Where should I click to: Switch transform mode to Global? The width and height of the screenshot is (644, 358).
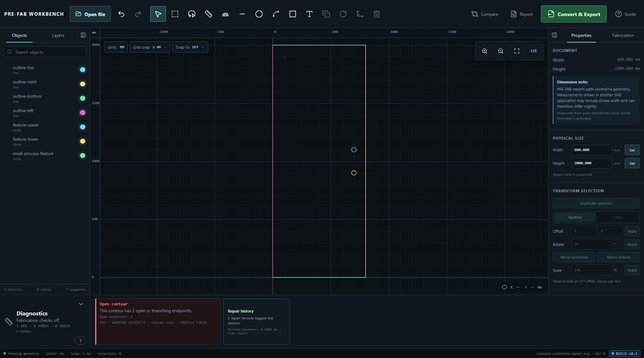(x=617, y=217)
